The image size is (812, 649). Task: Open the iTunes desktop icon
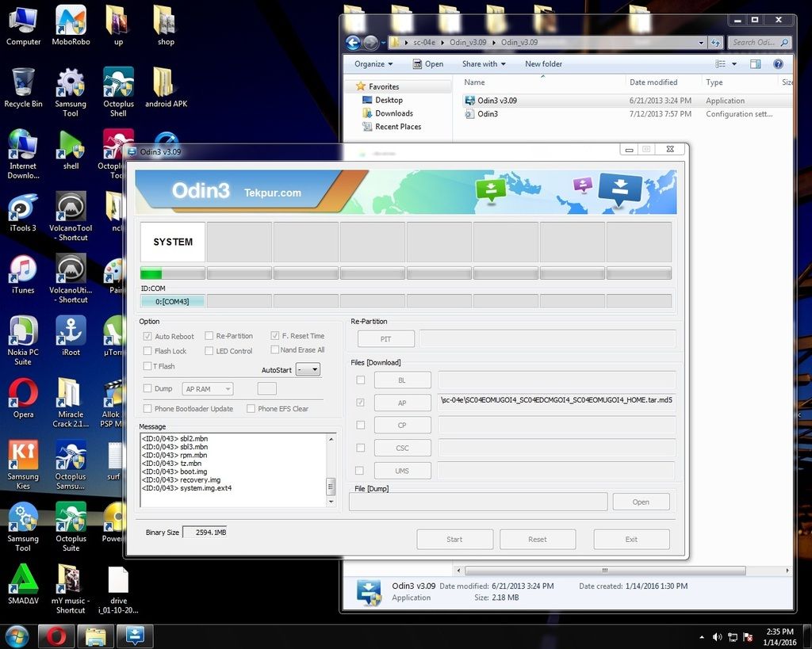pos(23,269)
